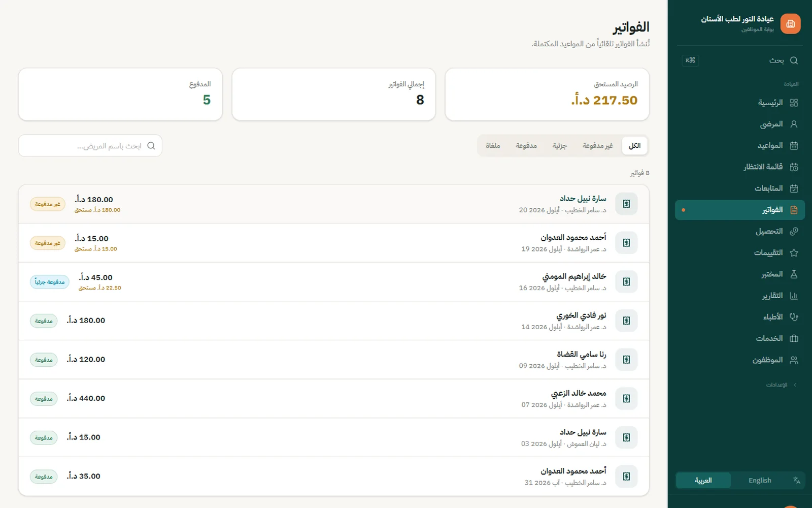This screenshot has height=508, width=812.
Task: Click the translate icon beside English
Action: click(797, 480)
